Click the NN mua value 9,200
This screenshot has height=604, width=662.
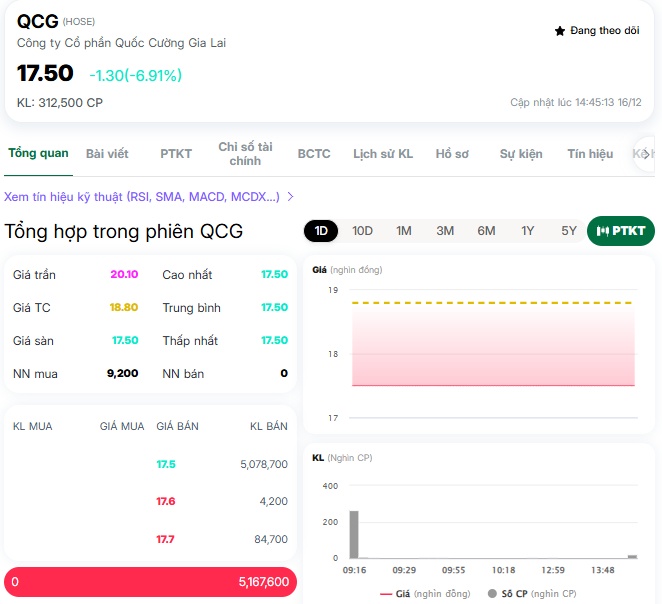pos(122,373)
